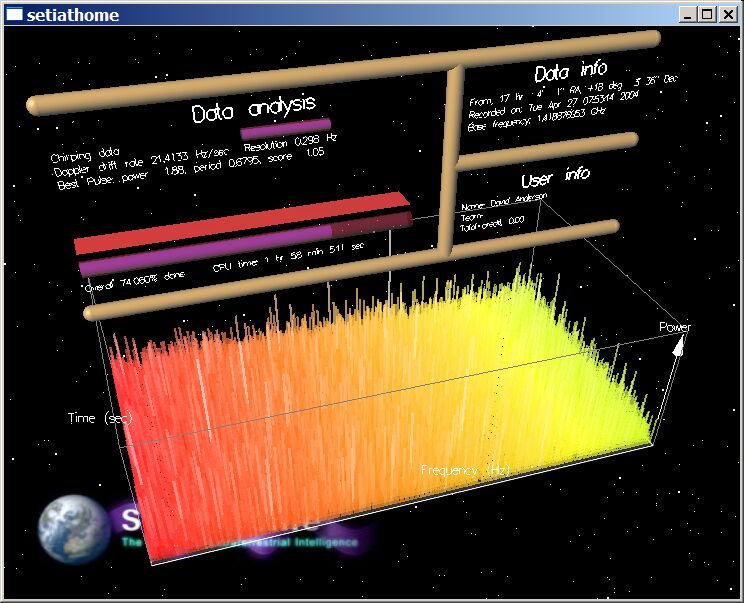Click the 'Frequency (Hz)' axis label
Screen dimensions: 744x603
coord(465,470)
